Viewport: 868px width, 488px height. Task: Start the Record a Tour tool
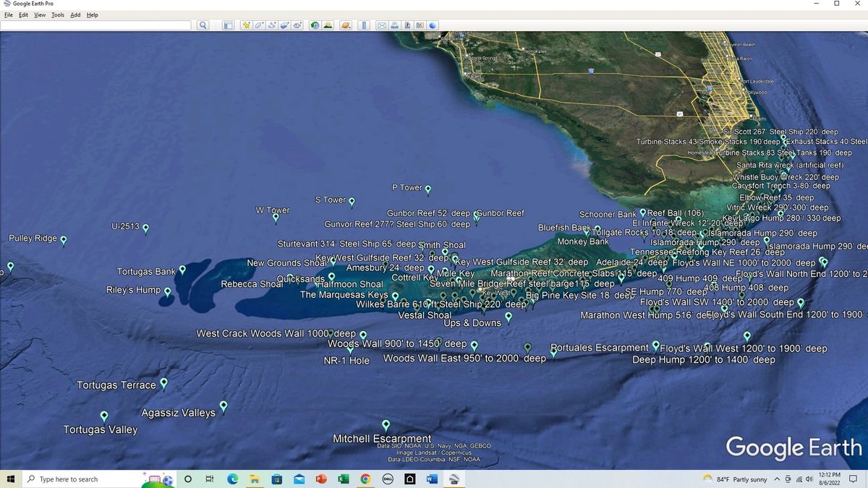(x=298, y=25)
